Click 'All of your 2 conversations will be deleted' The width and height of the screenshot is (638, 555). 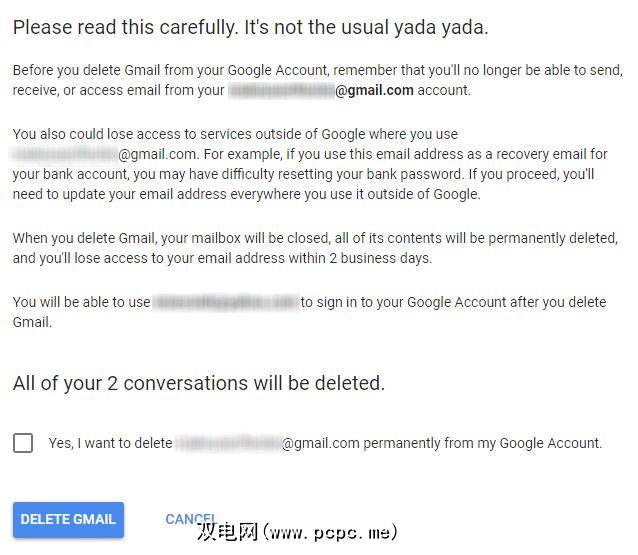pos(198,383)
